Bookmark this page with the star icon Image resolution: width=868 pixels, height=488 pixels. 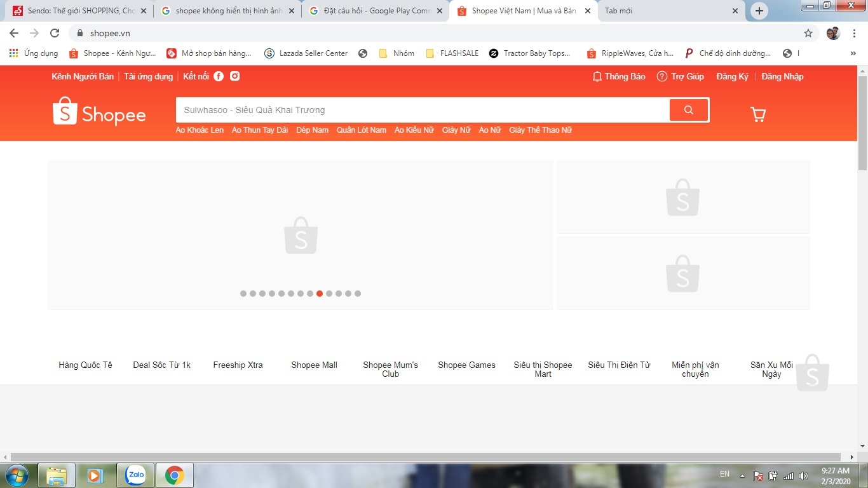click(x=808, y=33)
